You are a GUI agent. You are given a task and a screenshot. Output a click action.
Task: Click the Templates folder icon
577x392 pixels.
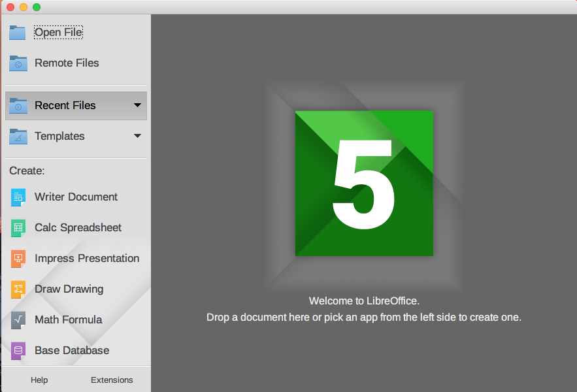click(18, 136)
